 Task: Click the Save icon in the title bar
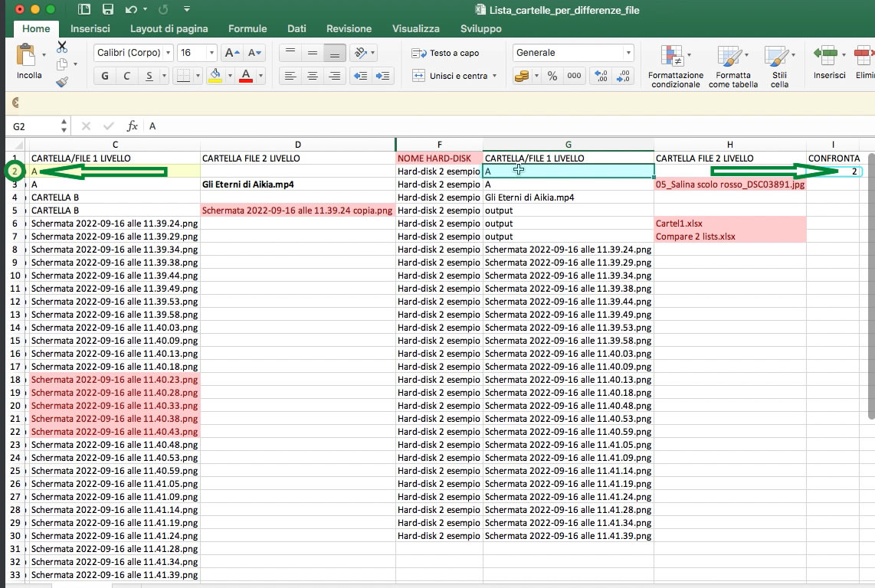[108, 9]
